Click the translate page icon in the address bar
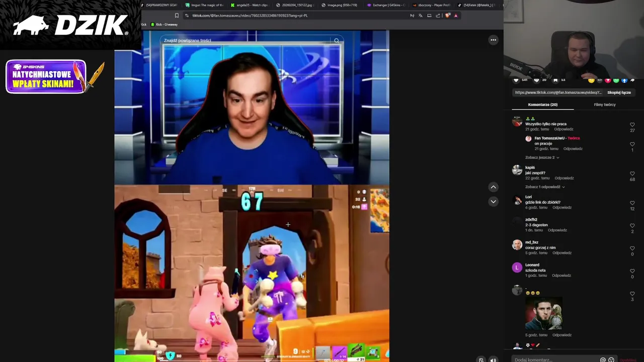Screen dimensions: 644x362 [421, 16]
